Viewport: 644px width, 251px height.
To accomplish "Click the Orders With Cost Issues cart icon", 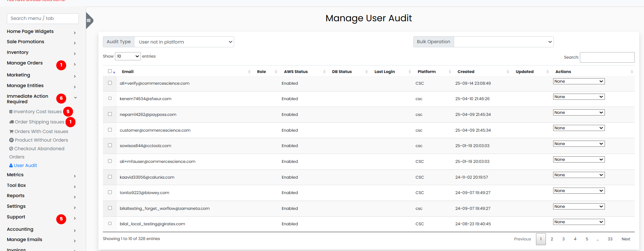I will coord(11,132).
